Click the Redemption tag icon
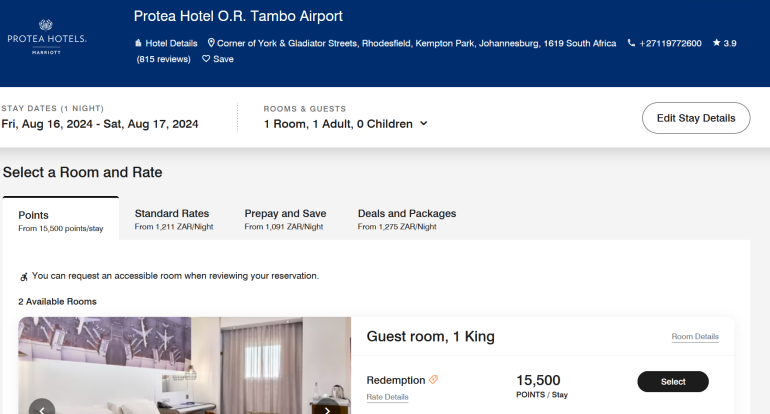 tap(434, 380)
